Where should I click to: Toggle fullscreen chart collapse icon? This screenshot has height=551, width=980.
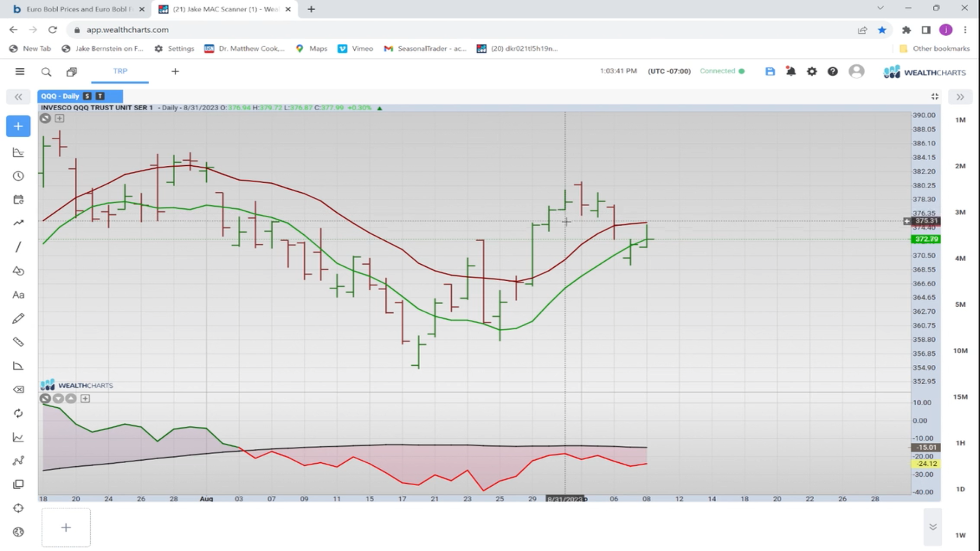[x=935, y=96]
